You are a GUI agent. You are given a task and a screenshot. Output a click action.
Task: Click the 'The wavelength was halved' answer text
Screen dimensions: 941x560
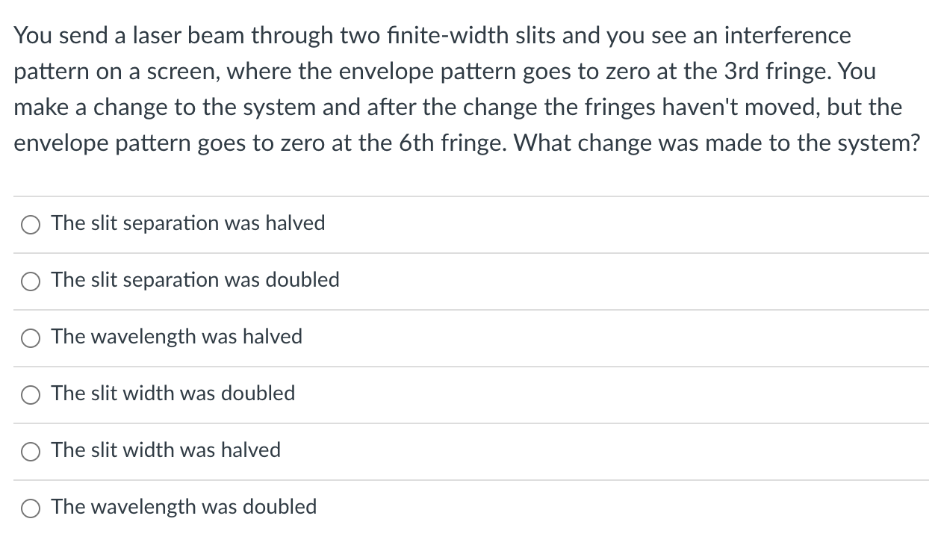click(x=176, y=337)
